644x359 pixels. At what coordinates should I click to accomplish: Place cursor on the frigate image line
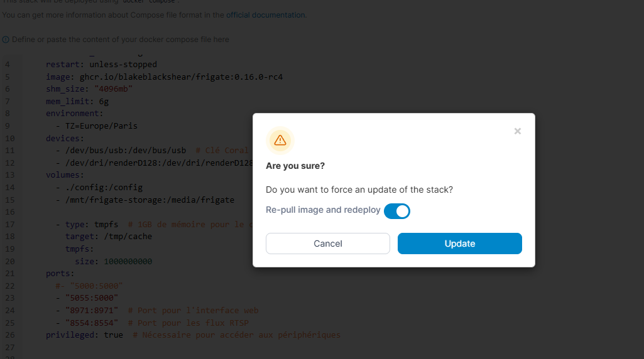point(164,77)
